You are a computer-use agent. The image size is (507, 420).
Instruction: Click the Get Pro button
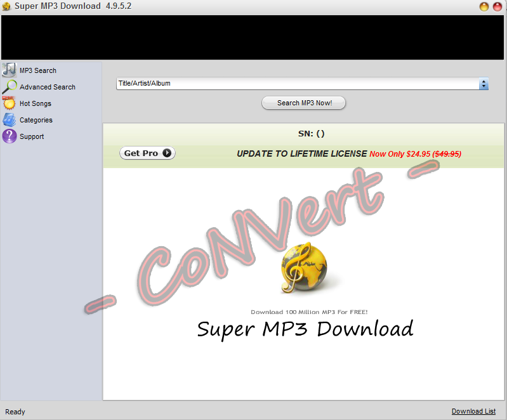147,153
